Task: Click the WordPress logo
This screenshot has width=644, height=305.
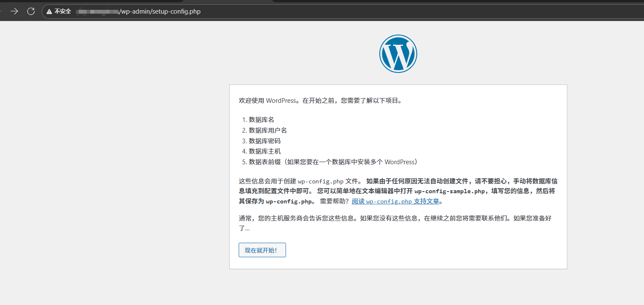Action: point(398,53)
